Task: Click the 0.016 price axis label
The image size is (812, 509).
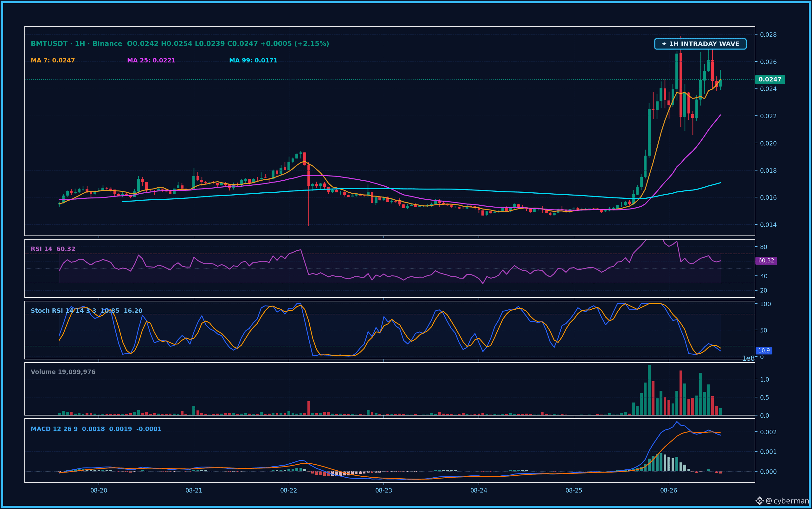Action: (768, 197)
